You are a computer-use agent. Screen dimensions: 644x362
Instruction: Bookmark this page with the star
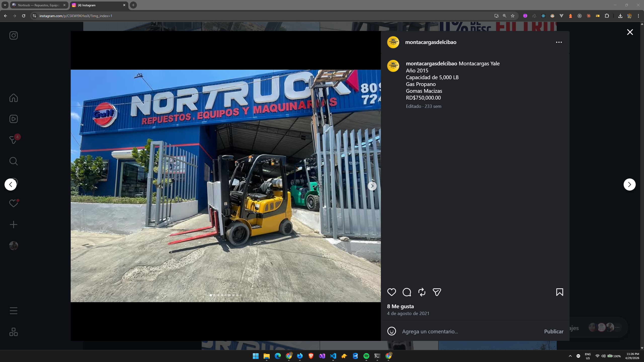[x=513, y=16]
